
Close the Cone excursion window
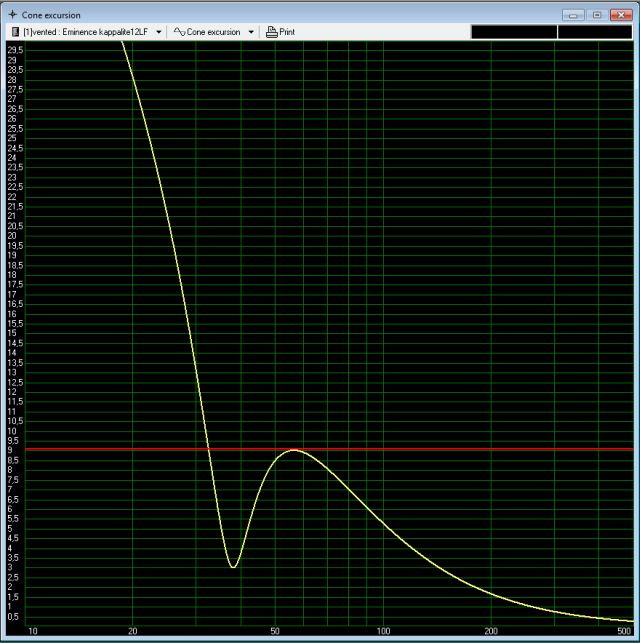(x=620, y=15)
